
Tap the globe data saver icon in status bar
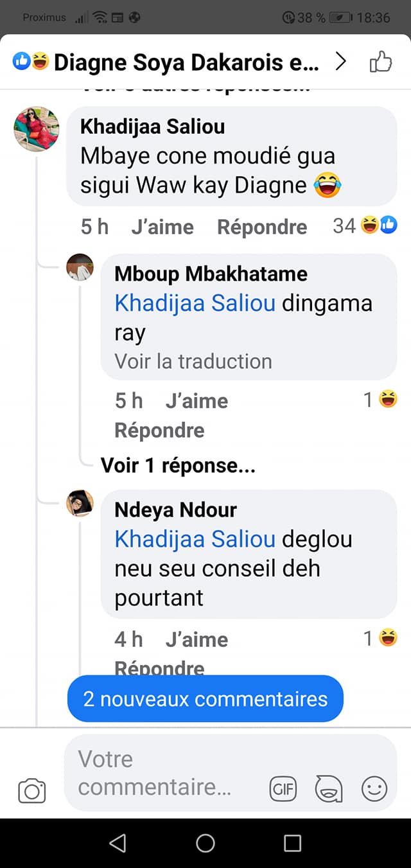point(133,17)
